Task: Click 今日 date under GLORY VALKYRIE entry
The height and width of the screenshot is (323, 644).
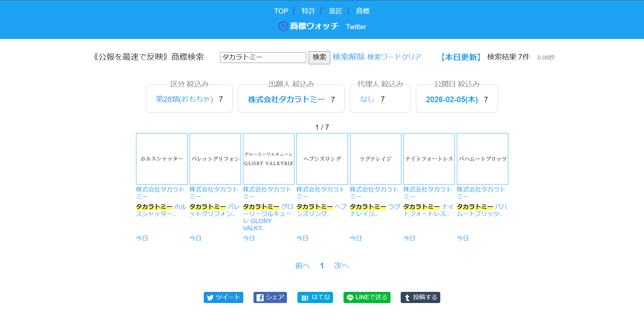Action: pos(249,238)
